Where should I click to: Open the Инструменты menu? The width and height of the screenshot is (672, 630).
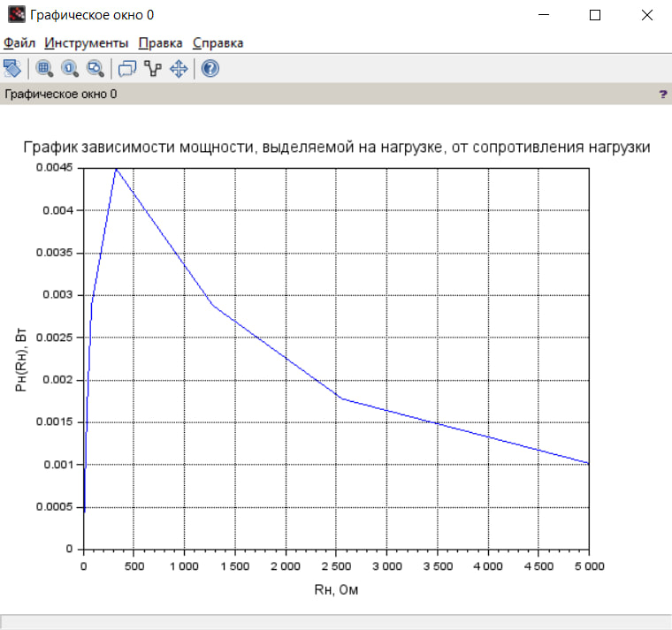pos(86,42)
